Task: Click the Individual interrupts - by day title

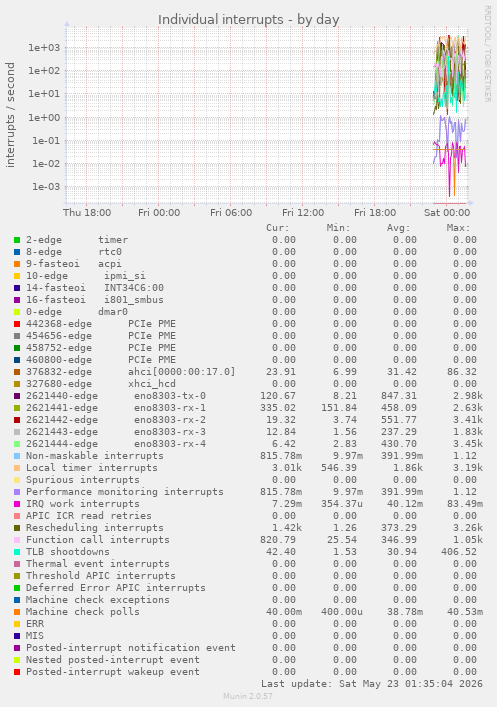Action: [x=248, y=20]
